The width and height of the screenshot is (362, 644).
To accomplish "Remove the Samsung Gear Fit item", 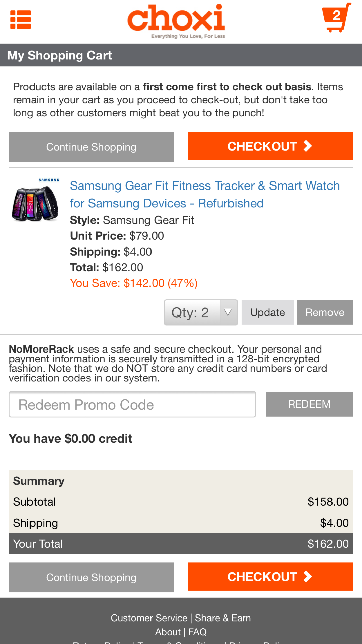I will tap(325, 313).
